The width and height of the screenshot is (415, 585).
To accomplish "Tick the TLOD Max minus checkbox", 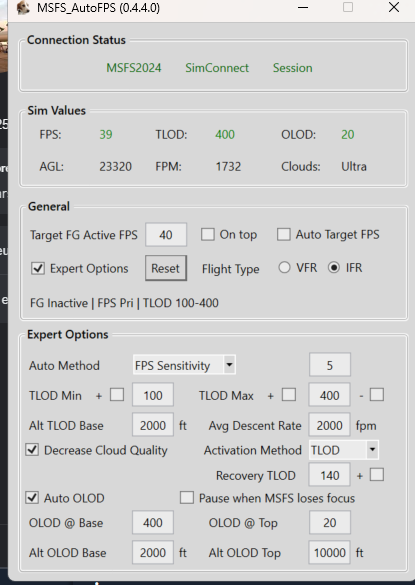I will [x=377, y=395].
